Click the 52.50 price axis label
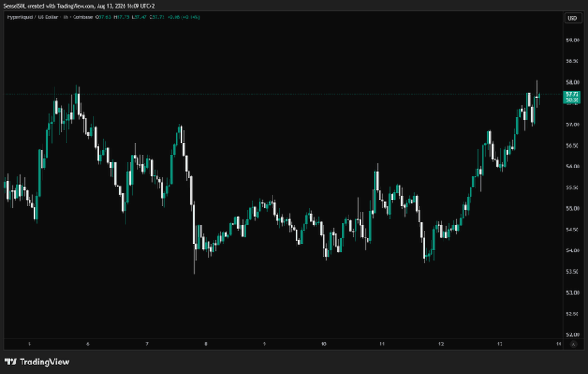 click(x=572, y=314)
